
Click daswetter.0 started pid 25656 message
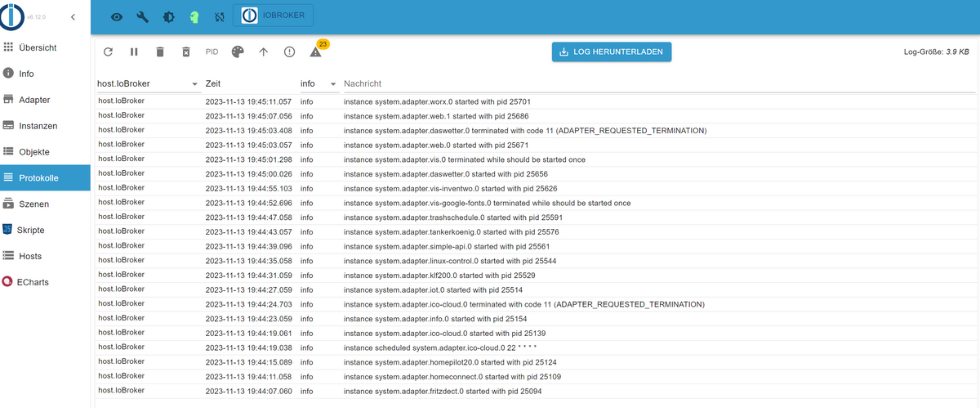(x=446, y=174)
